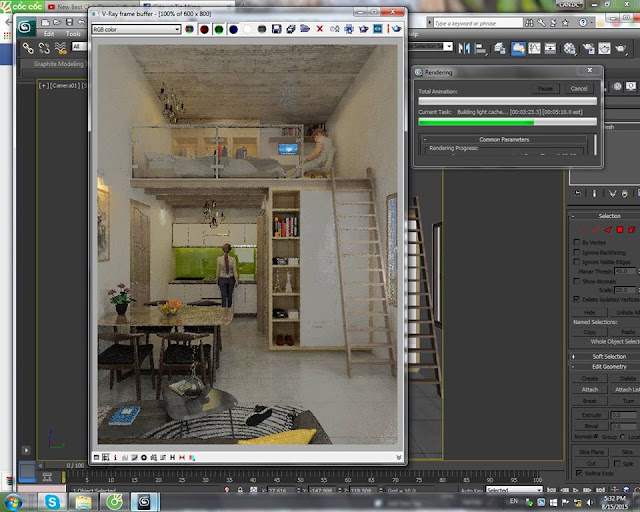Select the Group normal radio button
Viewport: 640px width, 512px height.
596,436
